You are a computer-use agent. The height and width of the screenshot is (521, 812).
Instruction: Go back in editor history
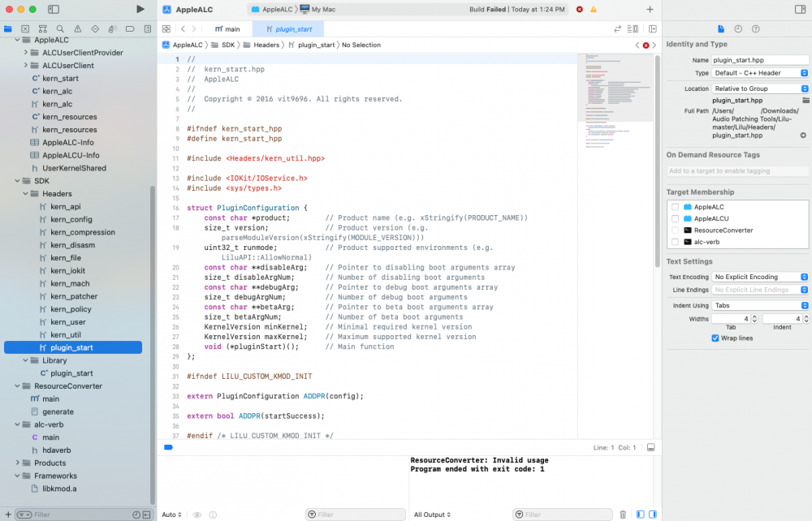click(183, 29)
